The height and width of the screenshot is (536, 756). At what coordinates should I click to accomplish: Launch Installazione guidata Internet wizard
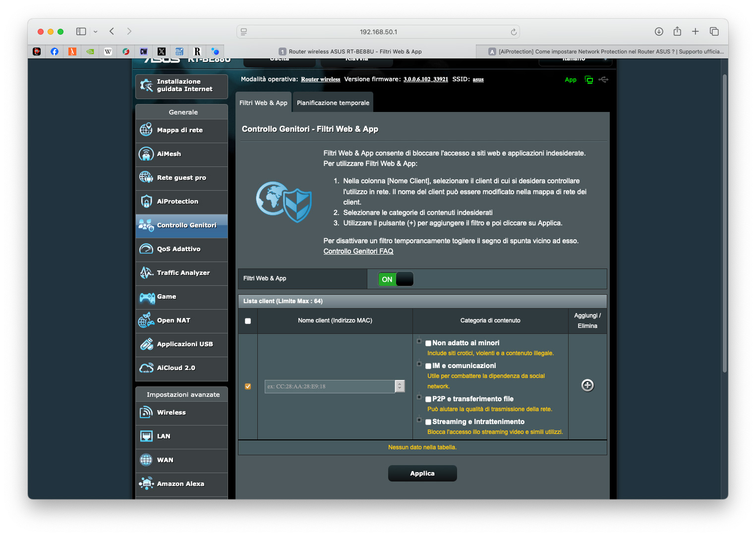click(x=181, y=86)
